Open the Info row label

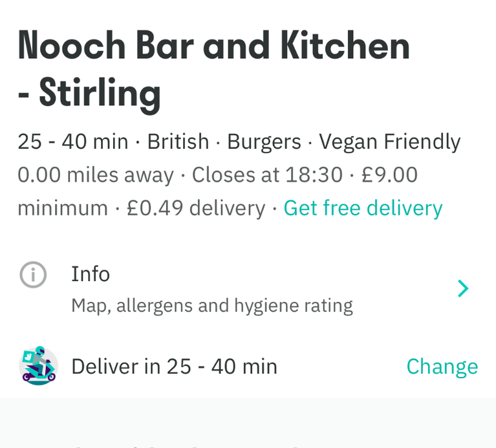pos(91,274)
